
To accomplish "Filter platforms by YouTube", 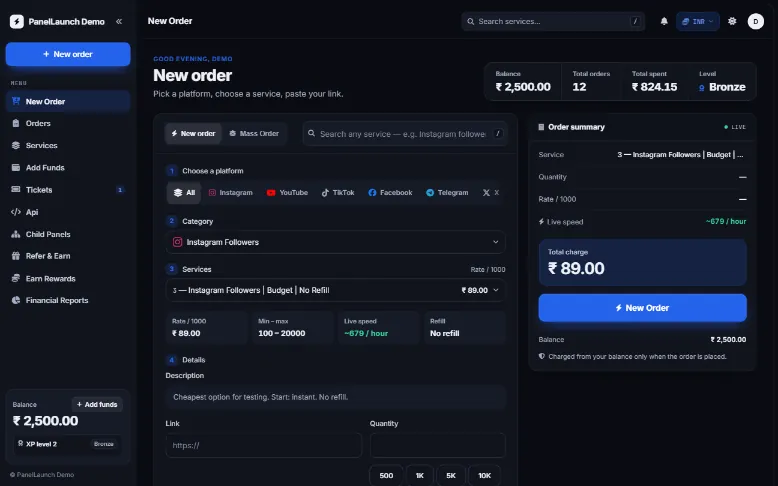I will [x=287, y=193].
